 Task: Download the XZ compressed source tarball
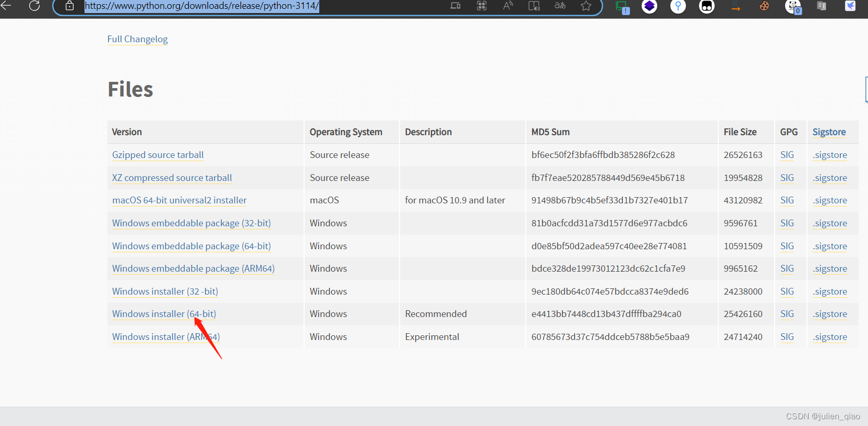coord(172,178)
